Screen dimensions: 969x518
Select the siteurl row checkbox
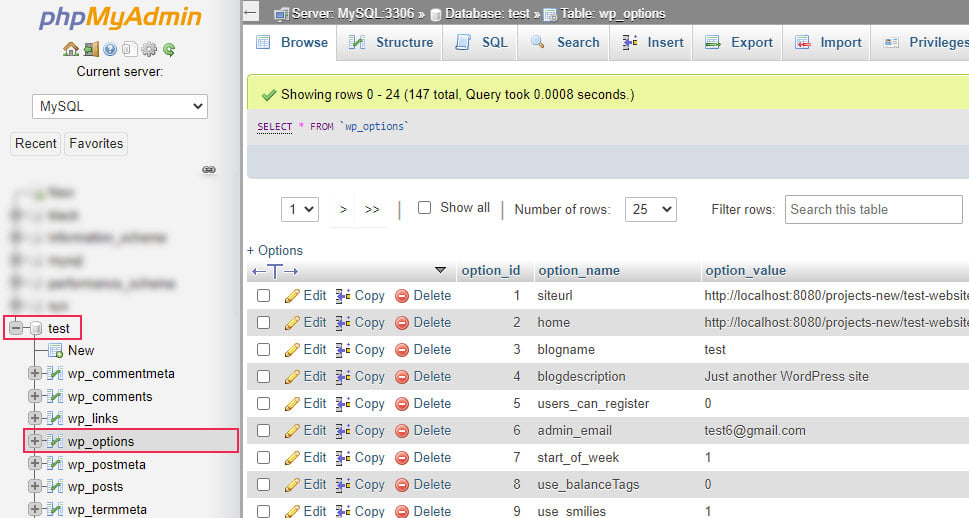point(263,295)
